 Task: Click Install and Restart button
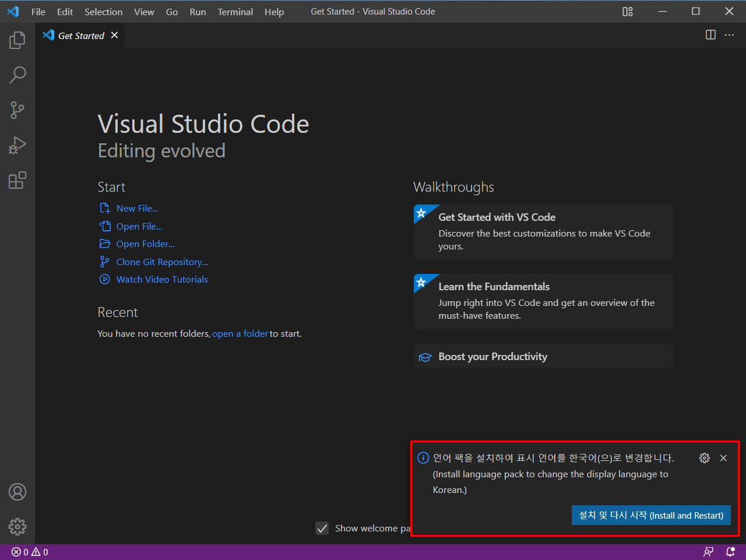[651, 515]
